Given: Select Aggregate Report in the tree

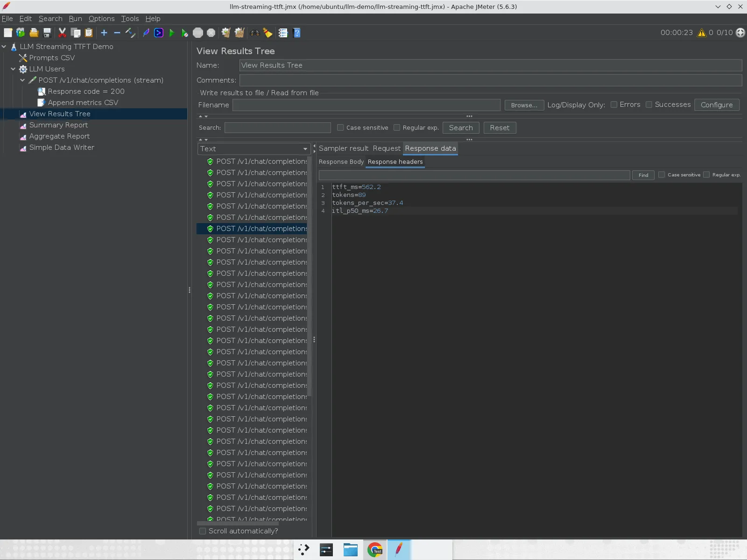Looking at the screenshot, I should click(59, 136).
